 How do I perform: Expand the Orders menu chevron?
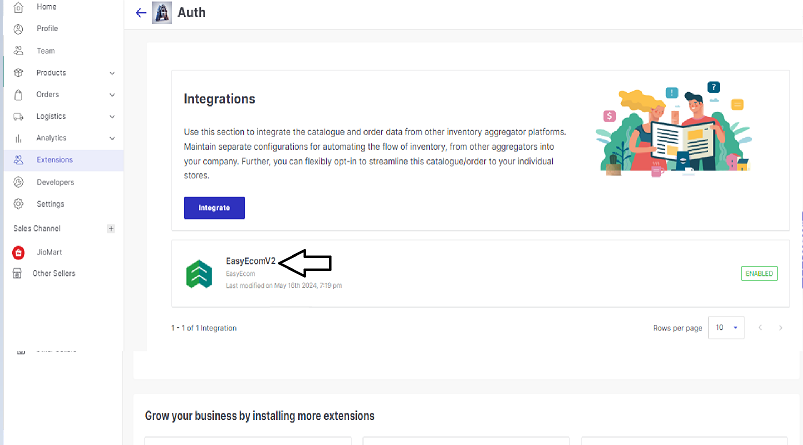tap(112, 95)
